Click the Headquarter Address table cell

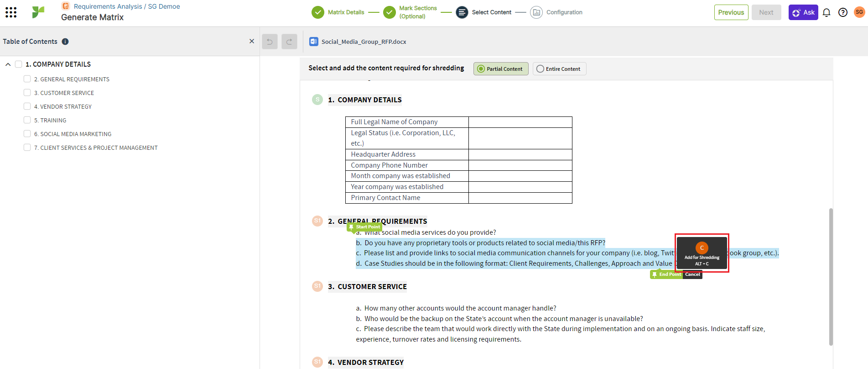407,154
